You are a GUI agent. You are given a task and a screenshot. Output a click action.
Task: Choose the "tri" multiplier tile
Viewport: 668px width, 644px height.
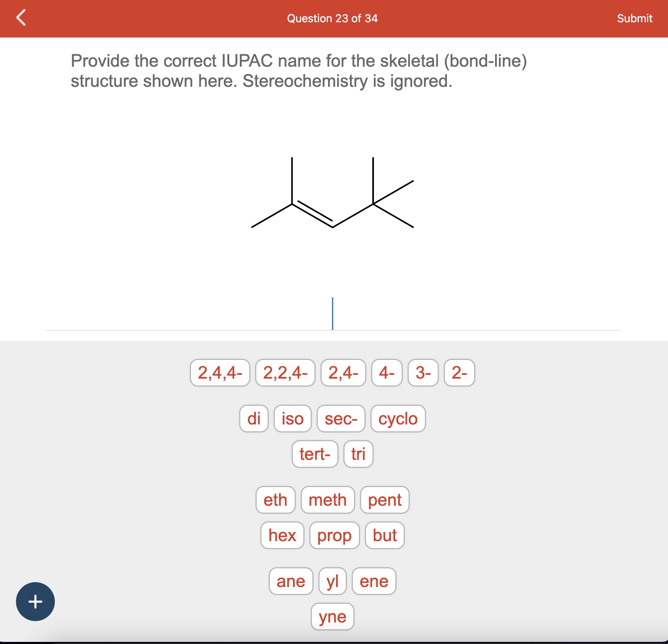(x=358, y=454)
